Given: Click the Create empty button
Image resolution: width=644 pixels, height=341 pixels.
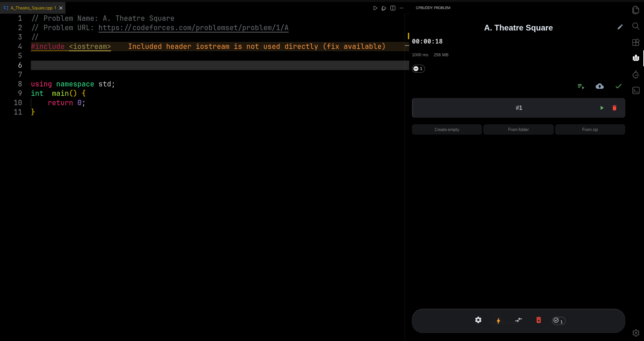Looking at the screenshot, I should point(447,130).
